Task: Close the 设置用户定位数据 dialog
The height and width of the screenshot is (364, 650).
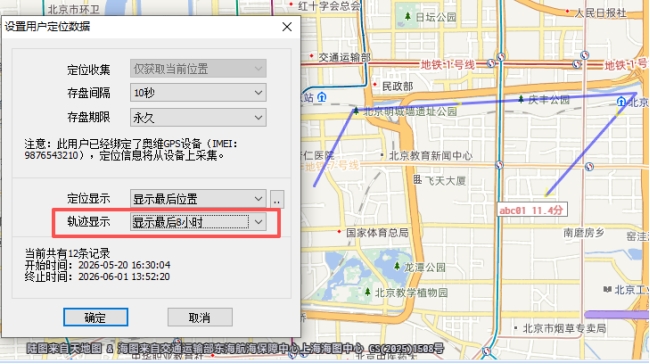Action: pyautogui.click(x=287, y=27)
